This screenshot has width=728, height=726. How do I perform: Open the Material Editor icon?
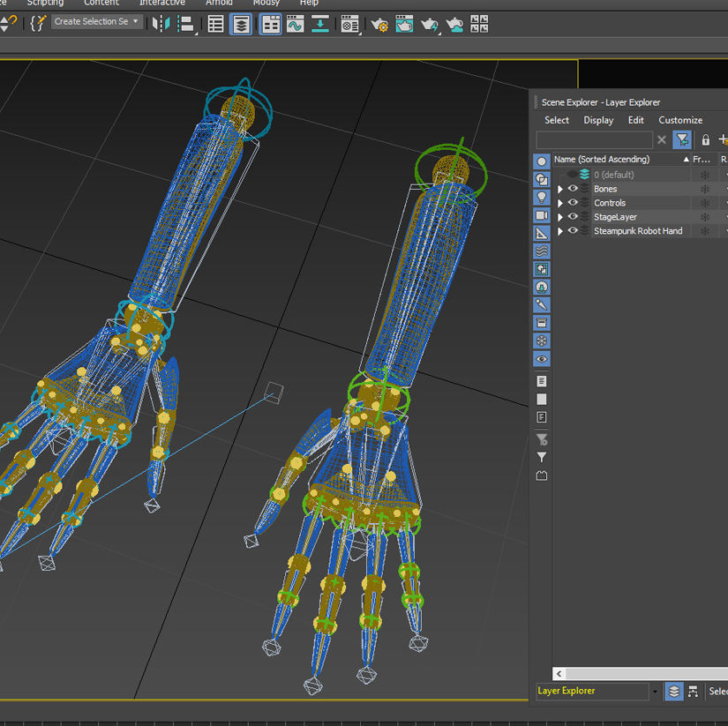(x=349, y=24)
